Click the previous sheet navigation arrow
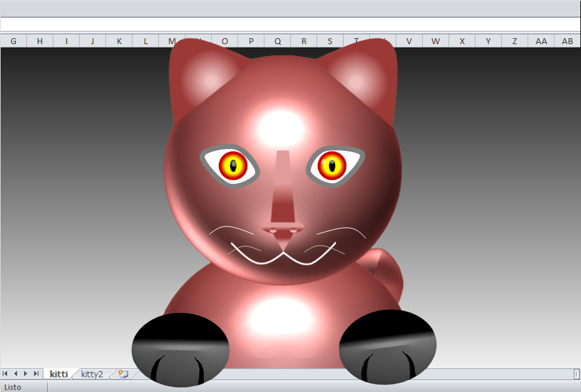Image resolution: width=581 pixels, height=392 pixels. click(x=16, y=374)
